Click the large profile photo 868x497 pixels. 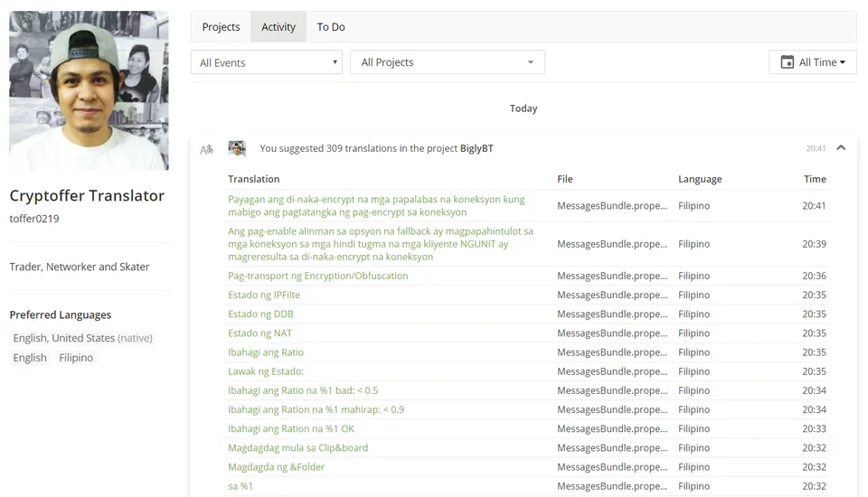pos(90,90)
